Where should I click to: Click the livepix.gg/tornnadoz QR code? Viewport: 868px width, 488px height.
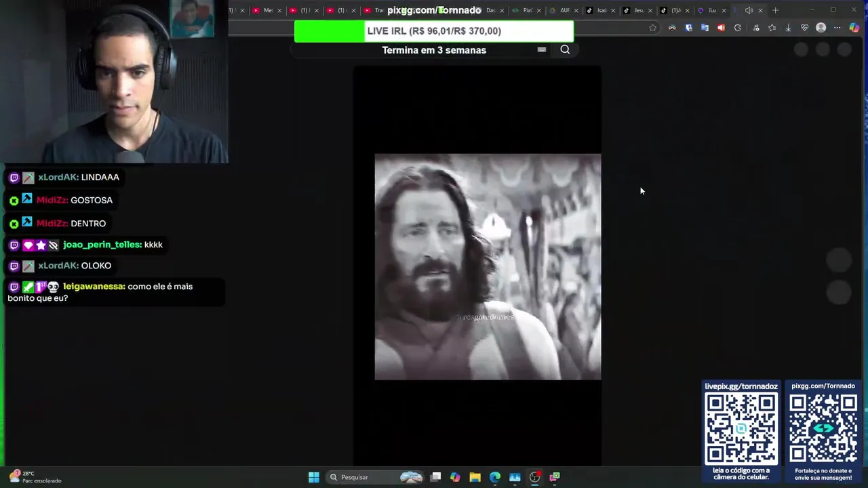(x=741, y=428)
